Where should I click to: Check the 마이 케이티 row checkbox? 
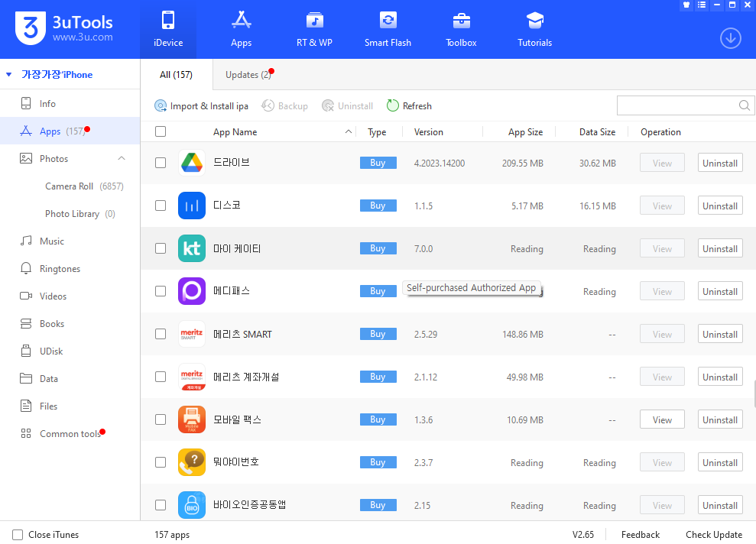161,248
